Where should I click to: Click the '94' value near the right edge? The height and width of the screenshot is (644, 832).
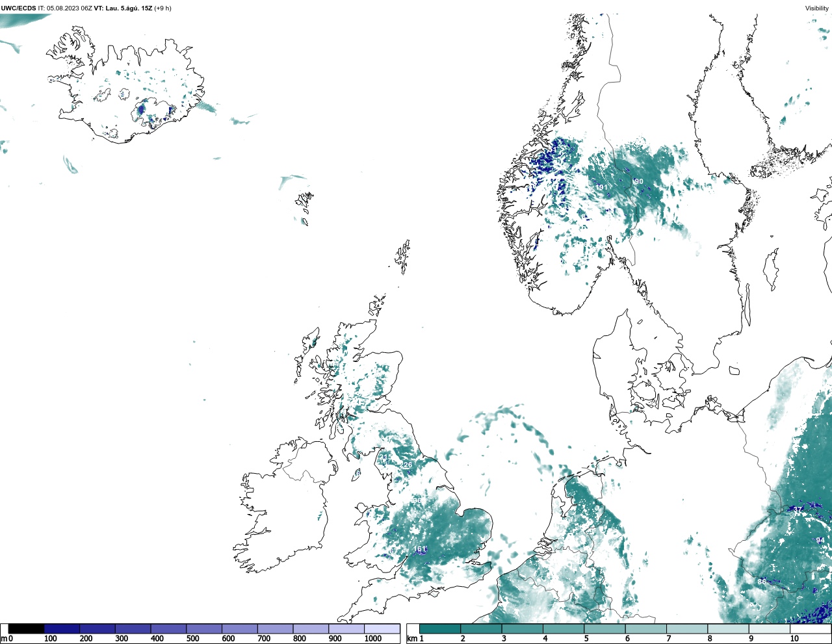pos(820,540)
